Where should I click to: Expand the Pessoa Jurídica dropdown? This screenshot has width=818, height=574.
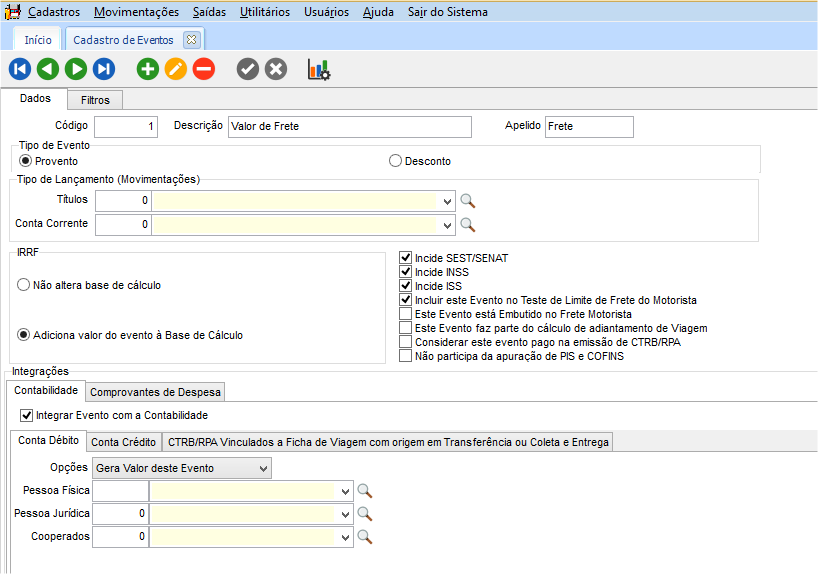point(345,514)
